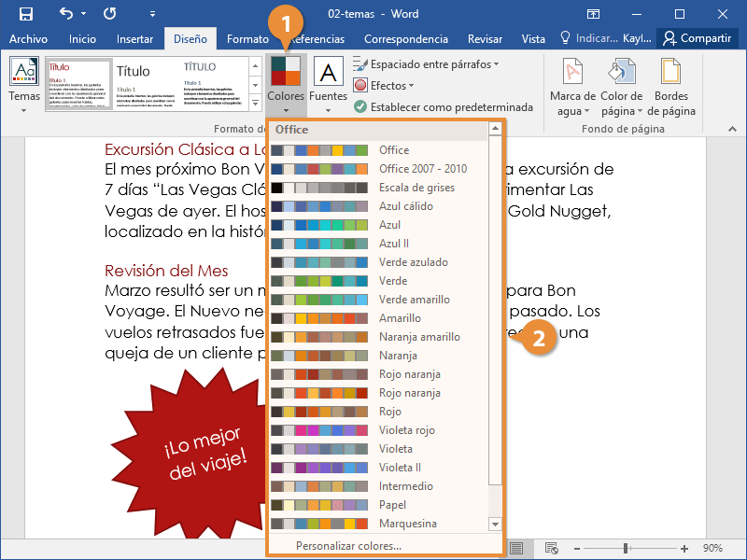Click Establecer como predeterminada
The width and height of the screenshot is (747, 560).
pos(444,107)
